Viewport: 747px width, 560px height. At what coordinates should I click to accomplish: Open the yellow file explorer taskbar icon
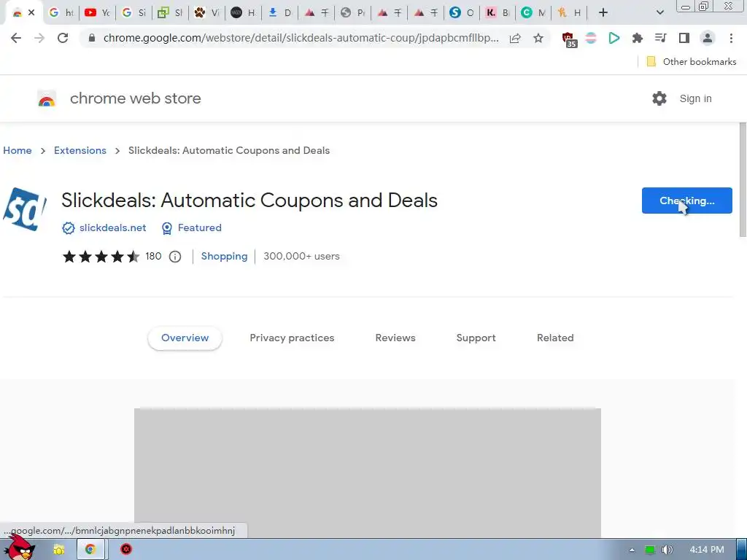pyautogui.click(x=58, y=550)
